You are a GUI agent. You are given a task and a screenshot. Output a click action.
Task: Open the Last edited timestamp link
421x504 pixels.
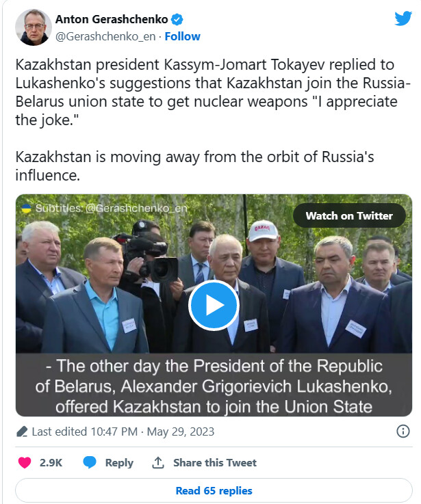tap(123, 432)
